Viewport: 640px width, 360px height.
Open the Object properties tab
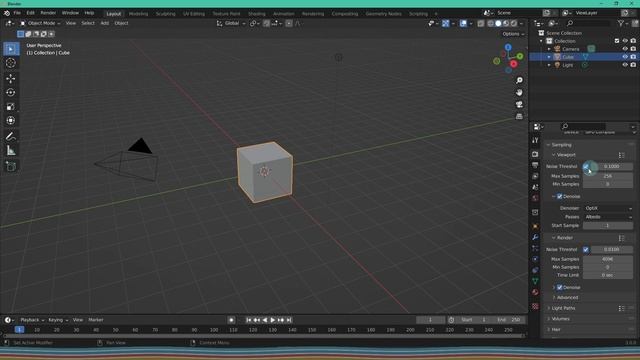(535, 226)
